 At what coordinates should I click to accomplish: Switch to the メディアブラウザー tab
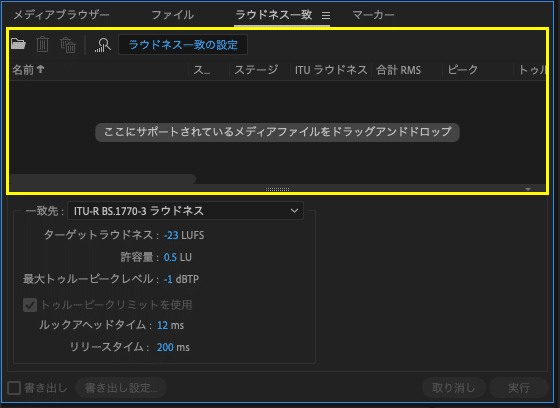point(61,15)
